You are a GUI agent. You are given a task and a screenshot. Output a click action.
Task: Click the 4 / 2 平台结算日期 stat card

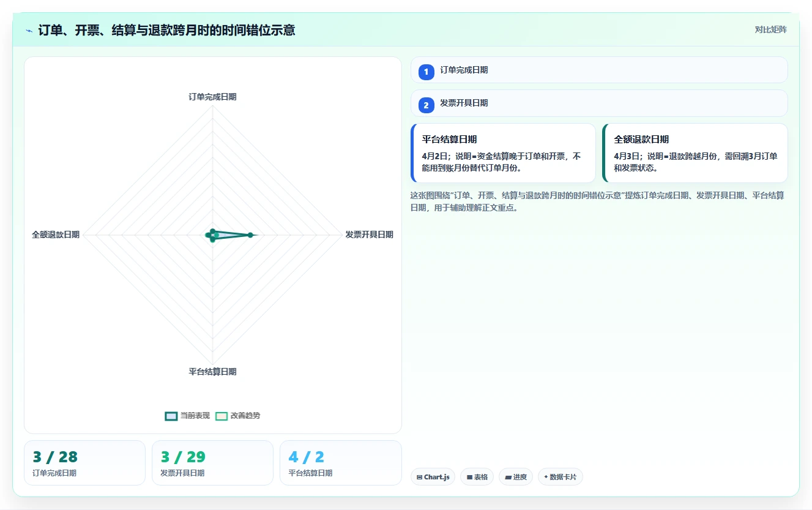341,463
